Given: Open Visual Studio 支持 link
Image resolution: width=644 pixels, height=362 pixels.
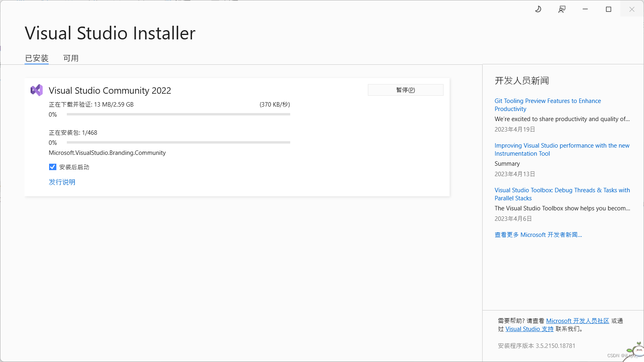Looking at the screenshot, I should [530, 329].
